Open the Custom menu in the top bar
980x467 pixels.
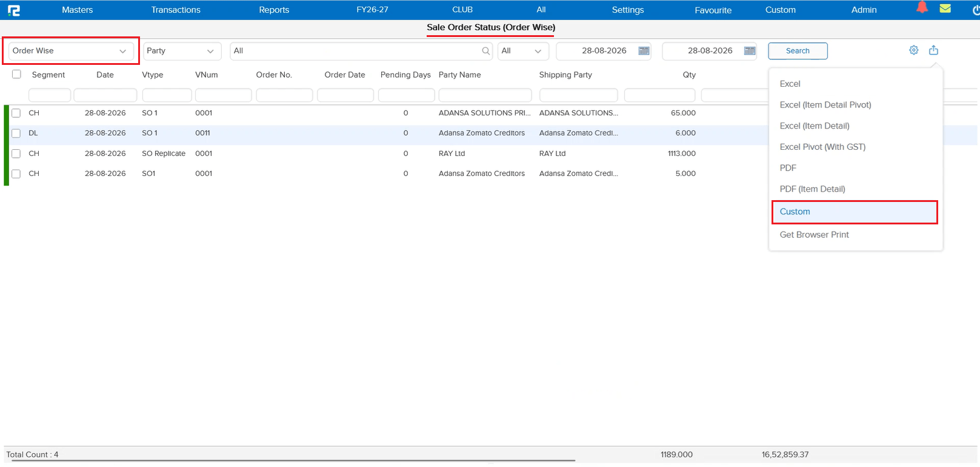coord(781,10)
